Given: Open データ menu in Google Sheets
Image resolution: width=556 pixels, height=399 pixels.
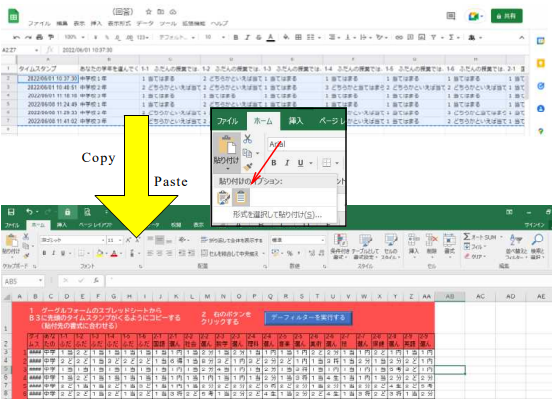Looking at the screenshot, I should [145, 23].
